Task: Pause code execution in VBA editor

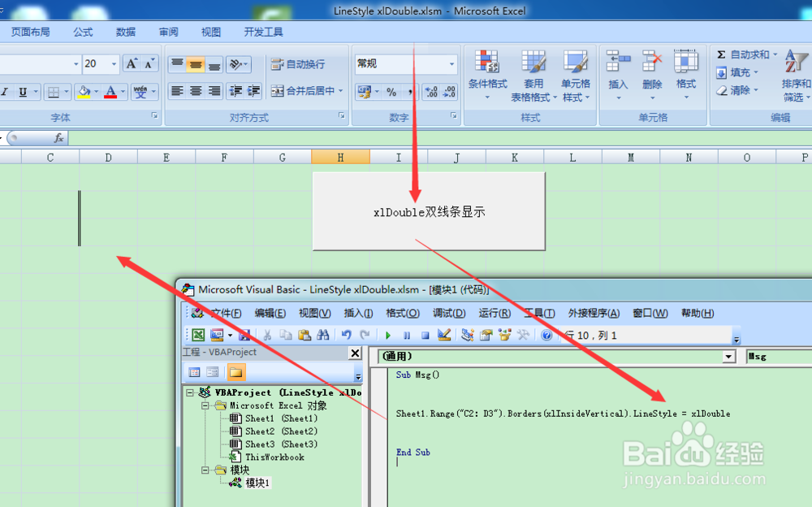Action: pos(406,334)
